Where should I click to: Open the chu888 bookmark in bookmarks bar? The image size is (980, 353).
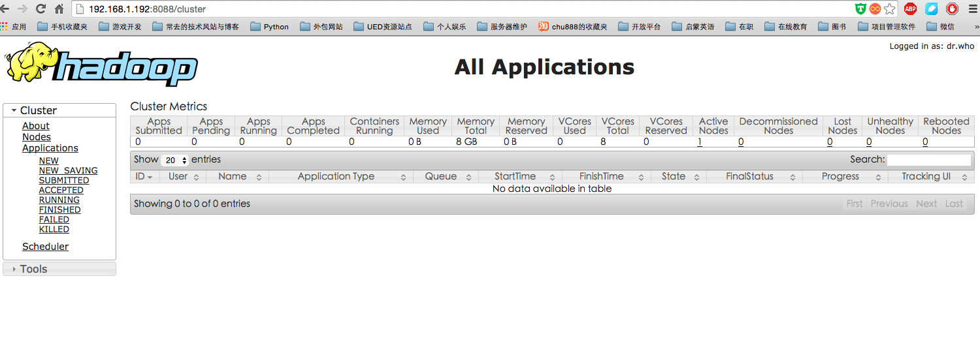tap(573, 27)
